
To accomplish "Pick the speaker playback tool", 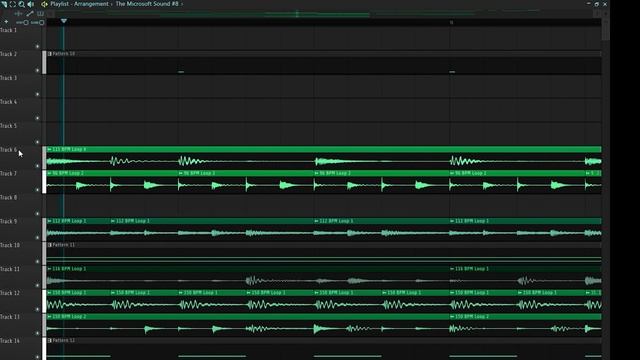I will click(31, 4).
